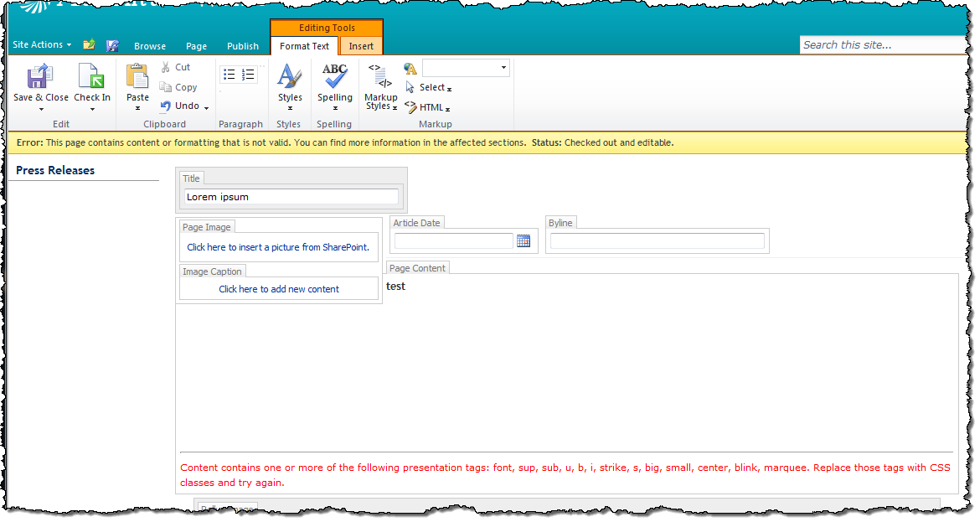980x522 pixels.
Task: Click the Cut button
Action: point(176,67)
